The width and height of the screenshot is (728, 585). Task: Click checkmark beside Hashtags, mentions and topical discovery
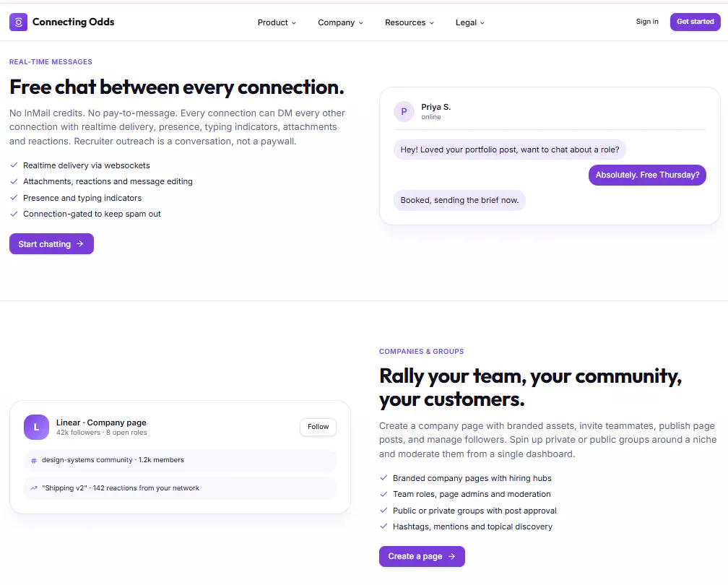(383, 526)
